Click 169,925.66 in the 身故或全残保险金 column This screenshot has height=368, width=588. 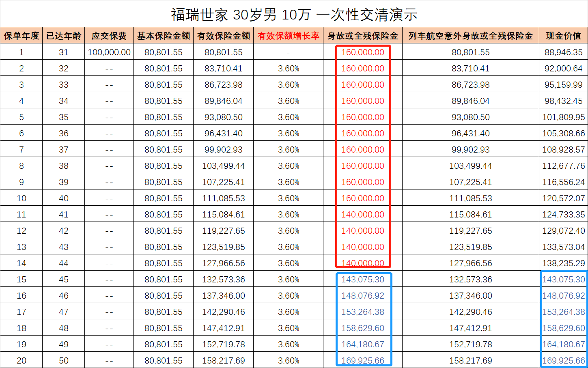[x=363, y=361]
